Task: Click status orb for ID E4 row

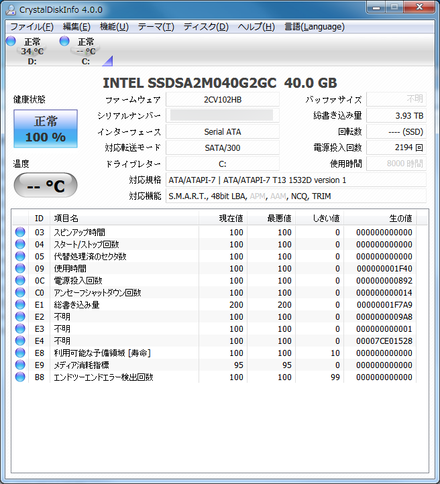Action: tap(20, 341)
